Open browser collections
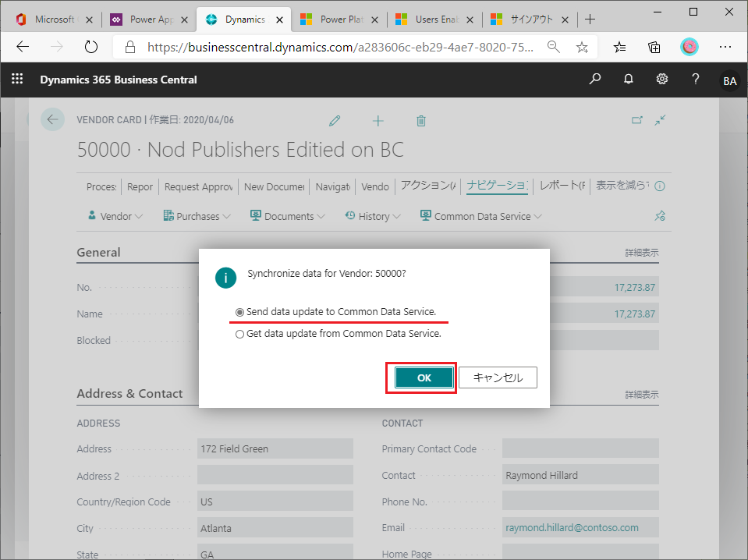Screen dimensions: 748x560 pos(654,47)
